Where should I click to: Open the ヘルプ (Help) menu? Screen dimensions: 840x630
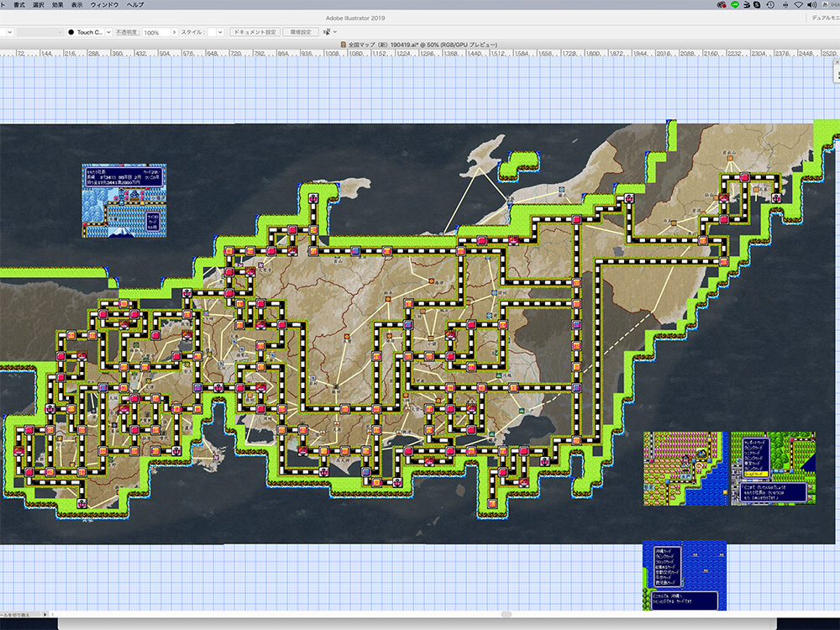click(135, 5)
